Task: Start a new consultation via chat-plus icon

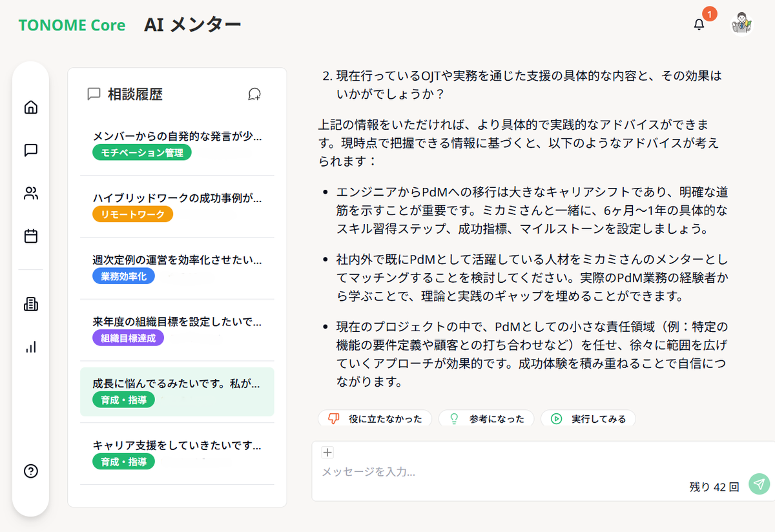Action: 254,95
